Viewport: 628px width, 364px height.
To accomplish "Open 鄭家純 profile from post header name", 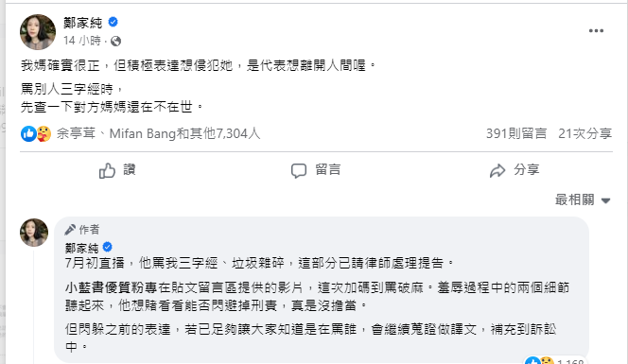I will click(x=83, y=23).
